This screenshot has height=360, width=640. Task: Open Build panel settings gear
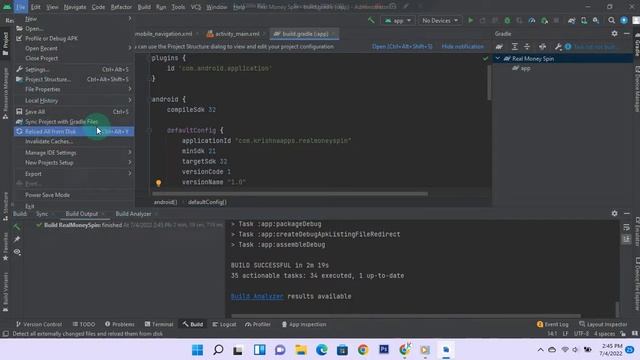615,213
